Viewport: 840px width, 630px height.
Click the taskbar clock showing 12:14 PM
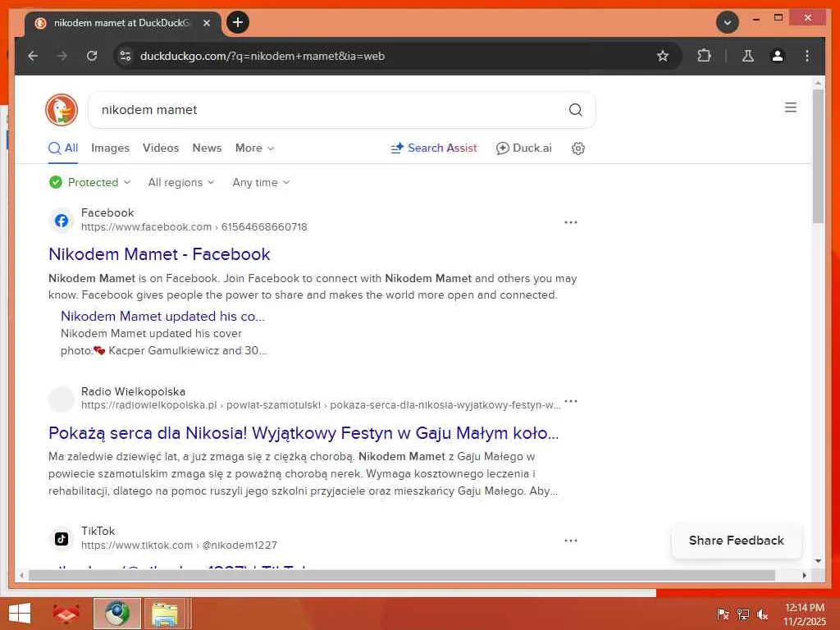(804, 614)
